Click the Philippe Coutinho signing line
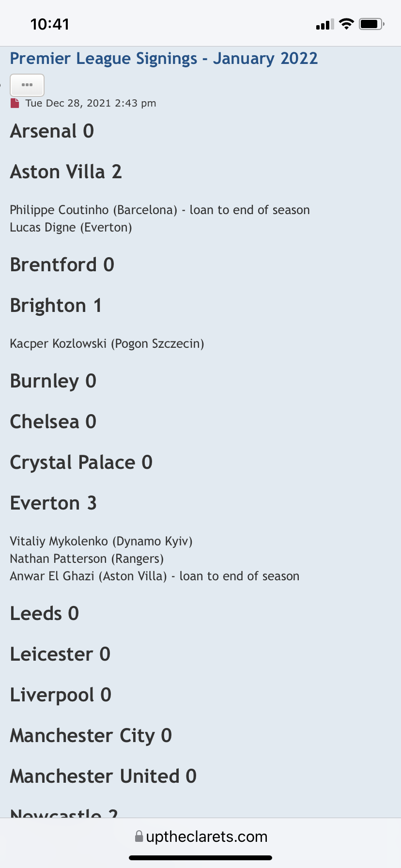The image size is (401, 868). click(160, 210)
